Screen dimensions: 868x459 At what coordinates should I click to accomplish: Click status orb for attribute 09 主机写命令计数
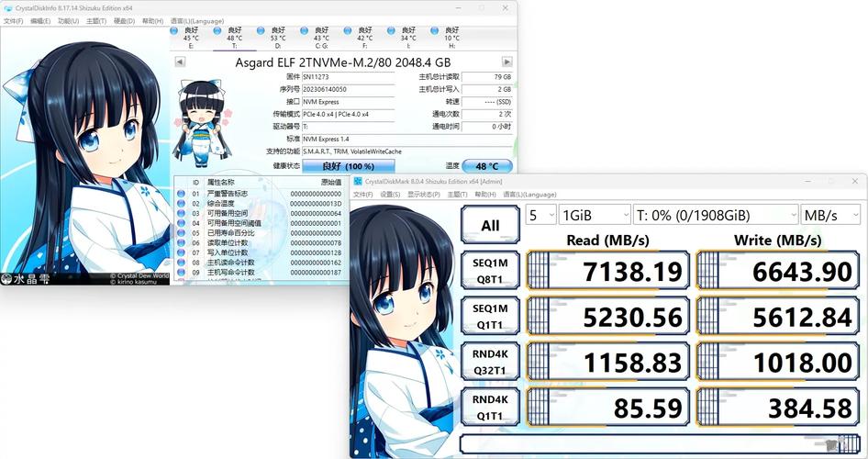pyautogui.click(x=181, y=273)
